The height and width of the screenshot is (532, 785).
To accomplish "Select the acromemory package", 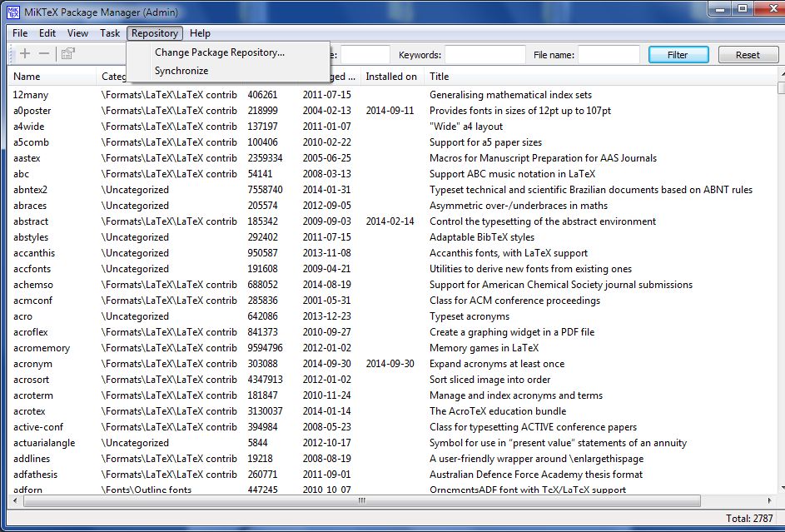I will coord(42,348).
